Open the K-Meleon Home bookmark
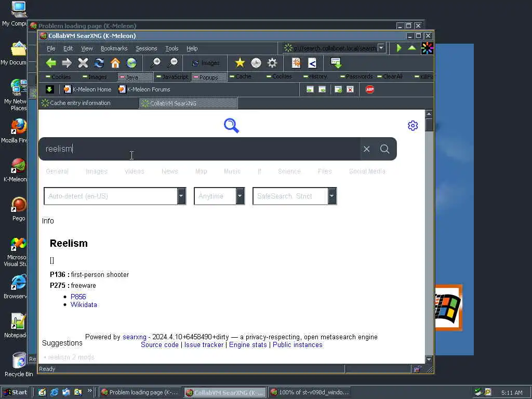This screenshot has height=399, width=532. click(87, 89)
